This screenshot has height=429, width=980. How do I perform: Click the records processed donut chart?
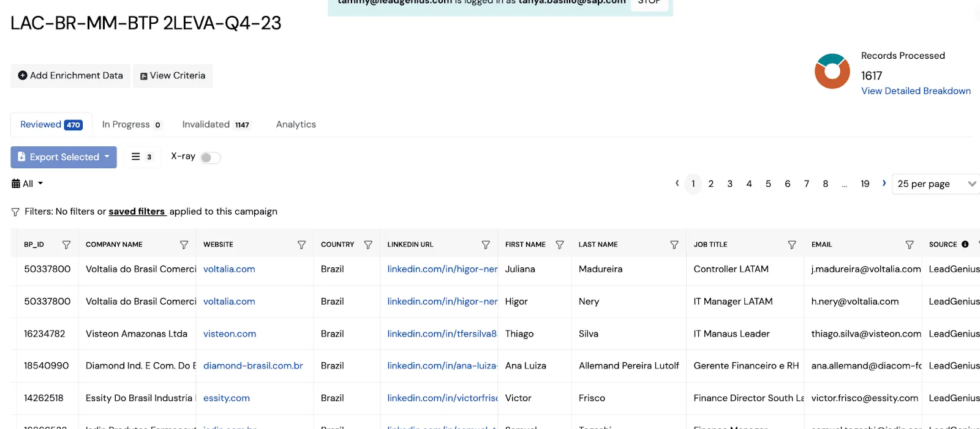[832, 71]
